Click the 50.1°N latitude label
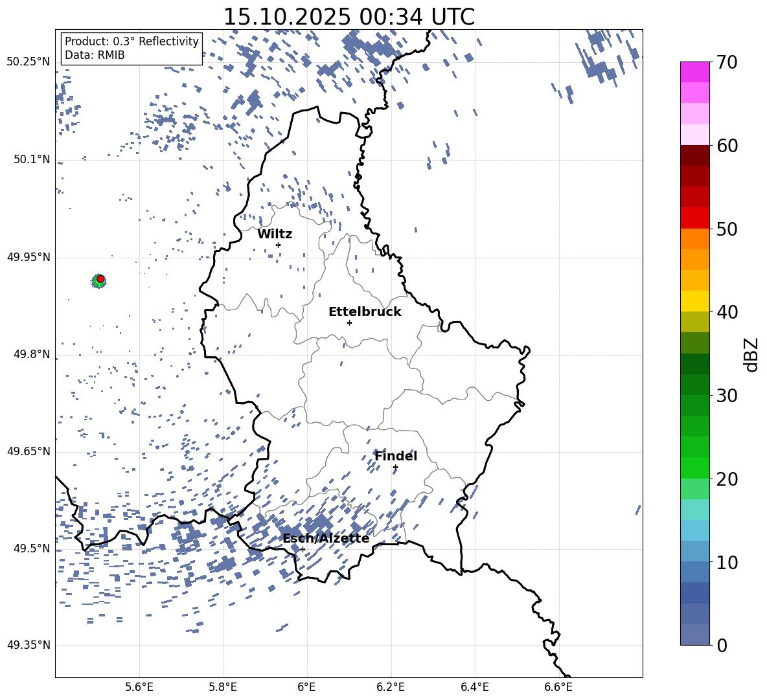Viewport: 767px width, 700px height. tap(31, 159)
